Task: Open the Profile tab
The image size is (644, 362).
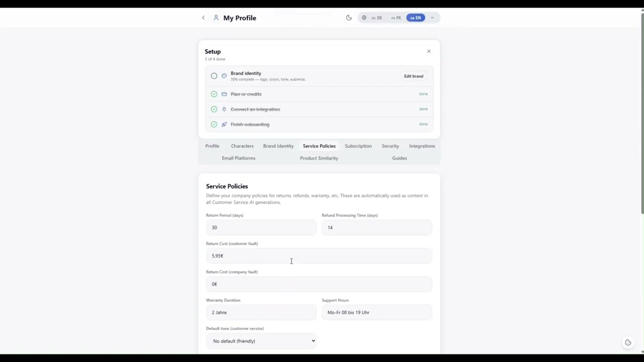Action: (x=212, y=146)
